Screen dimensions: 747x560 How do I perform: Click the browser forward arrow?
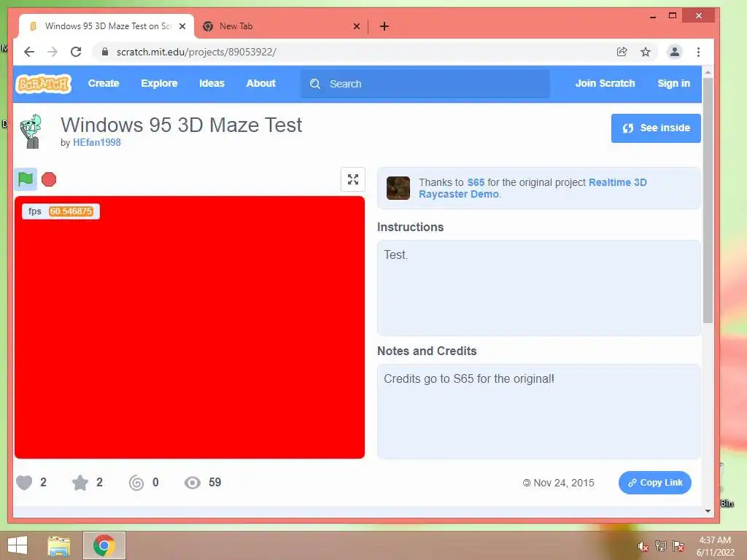[x=53, y=52]
